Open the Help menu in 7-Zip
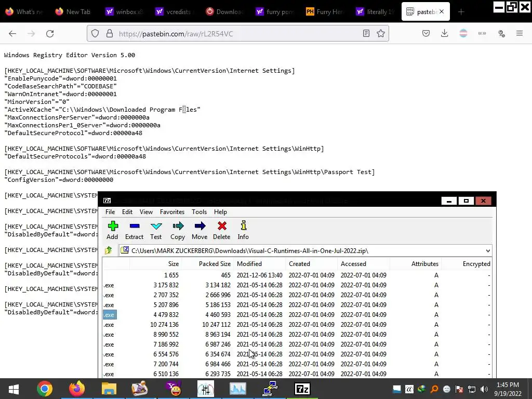Viewport: 532px width, 399px height. (x=220, y=212)
